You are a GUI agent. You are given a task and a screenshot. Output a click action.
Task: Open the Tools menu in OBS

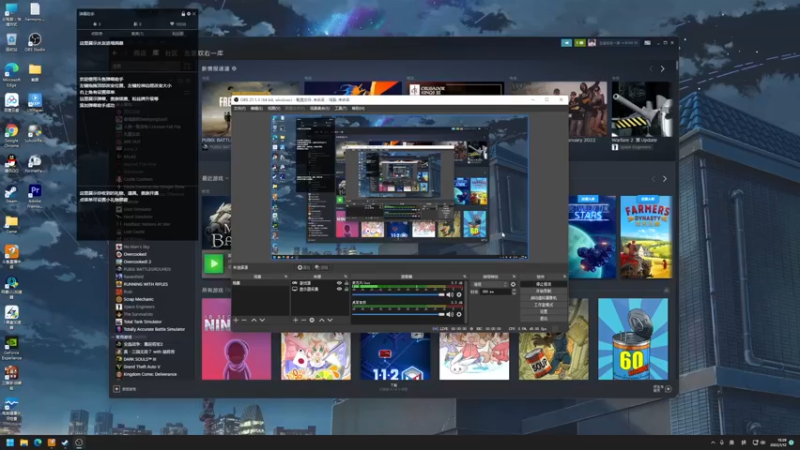point(340,108)
